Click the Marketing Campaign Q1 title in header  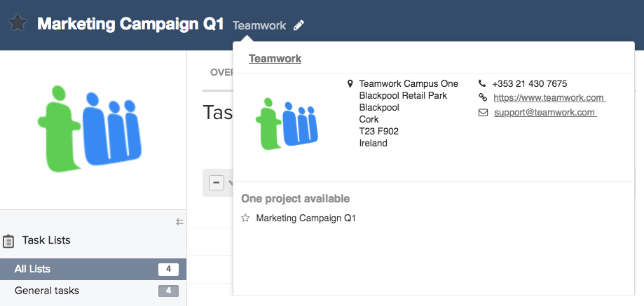pos(130,24)
